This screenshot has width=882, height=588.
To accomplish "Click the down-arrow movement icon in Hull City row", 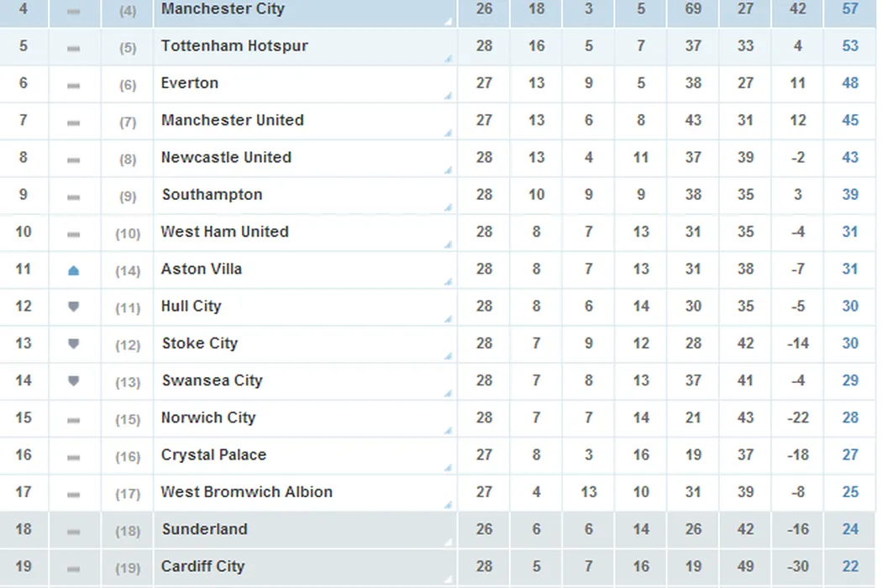I will 73,307.
